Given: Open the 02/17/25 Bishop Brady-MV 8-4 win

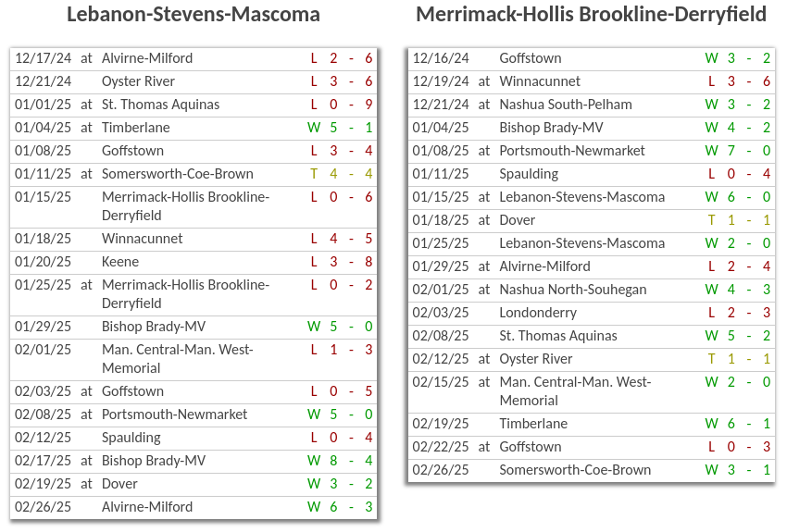Looking at the screenshot, I should tap(153, 461).
